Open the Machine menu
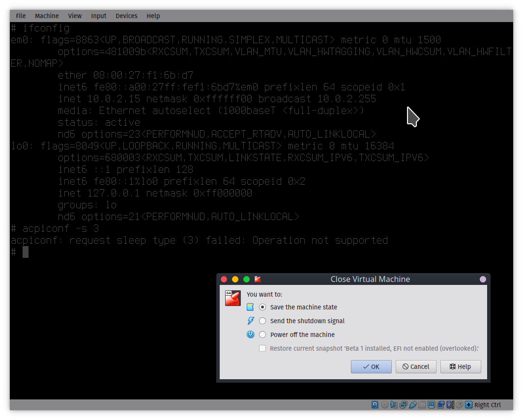523x420 pixels. 47,16
